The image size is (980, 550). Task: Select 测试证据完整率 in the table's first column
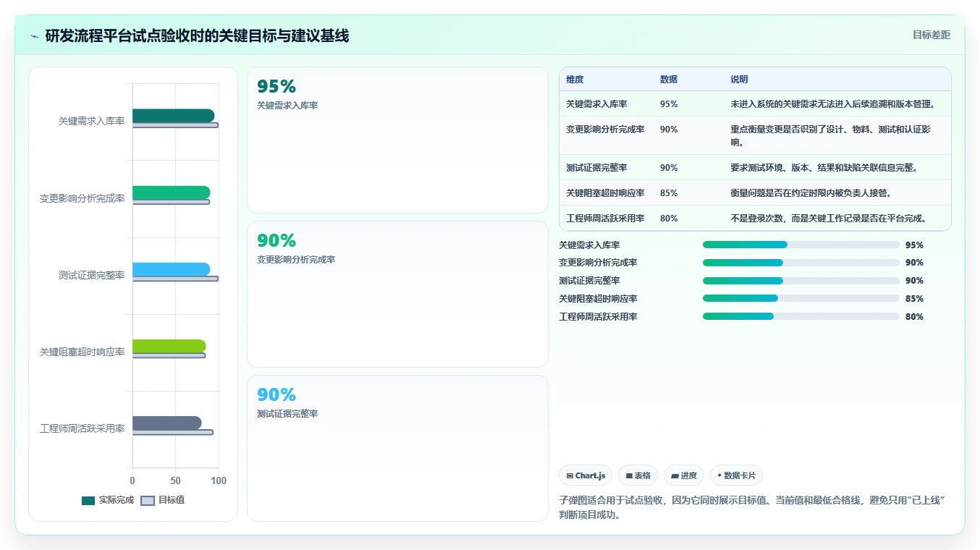coord(596,168)
